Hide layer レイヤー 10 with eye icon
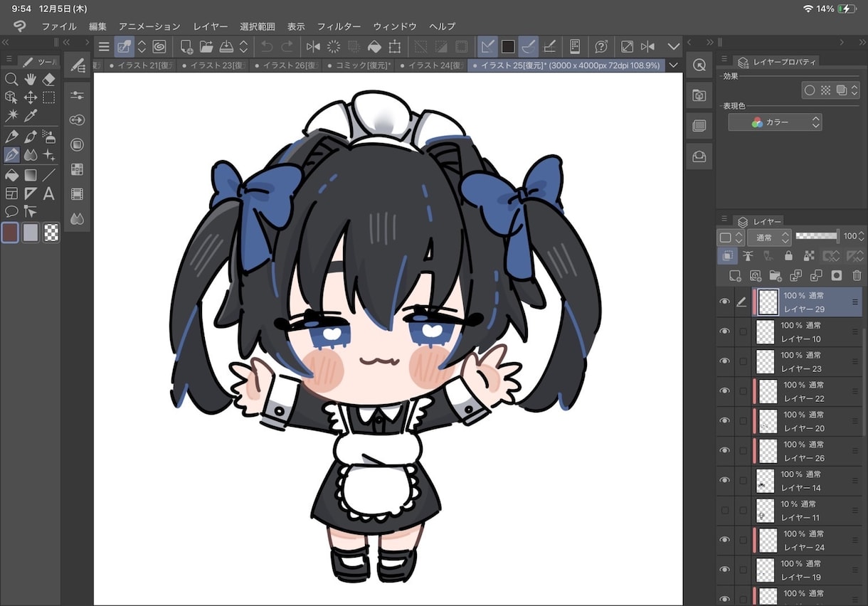868x606 pixels. tap(724, 331)
